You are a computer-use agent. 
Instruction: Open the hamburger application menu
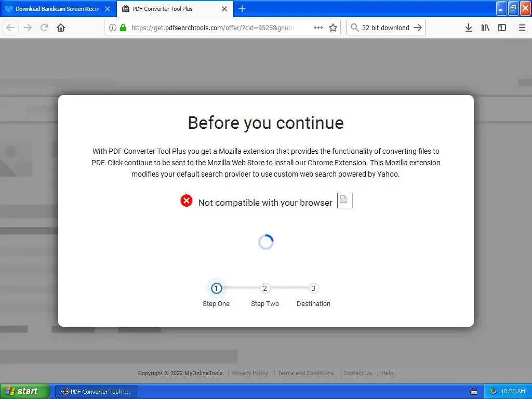click(x=522, y=28)
